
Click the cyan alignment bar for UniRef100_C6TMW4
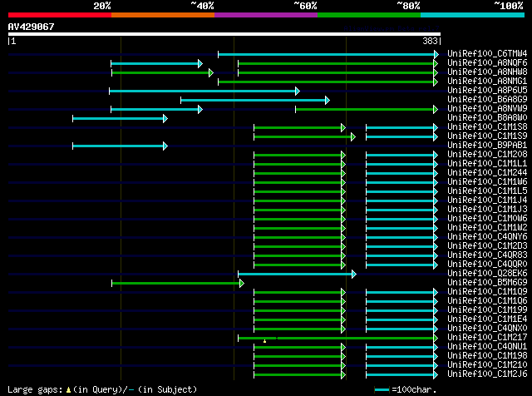[328, 54]
